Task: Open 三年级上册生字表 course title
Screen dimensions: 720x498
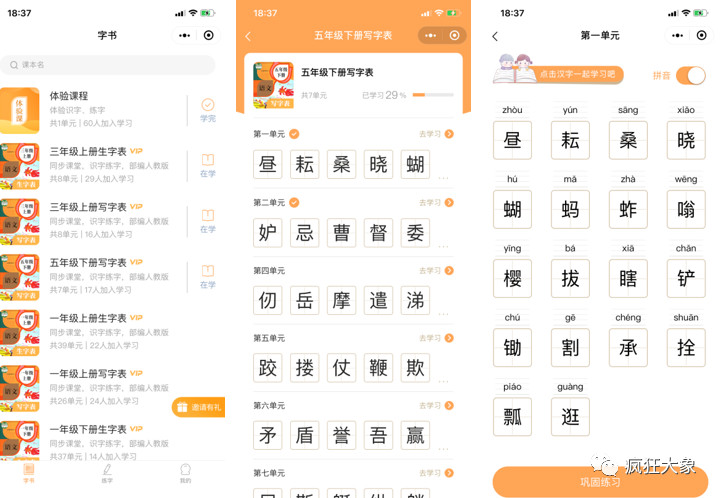Action: 88,151
